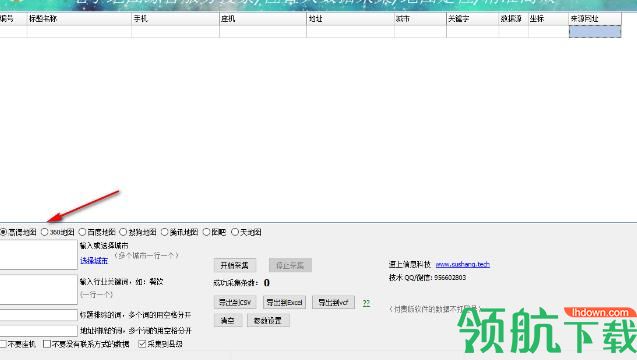Click the 标题排除的词 input field
Image resolution: width=637 pixels, height=360 pixels.
(x=39, y=315)
